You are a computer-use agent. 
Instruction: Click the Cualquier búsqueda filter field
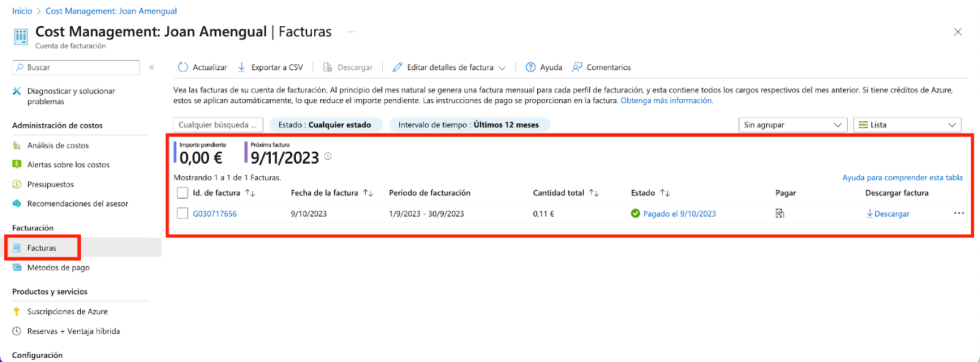coord(218,125)
